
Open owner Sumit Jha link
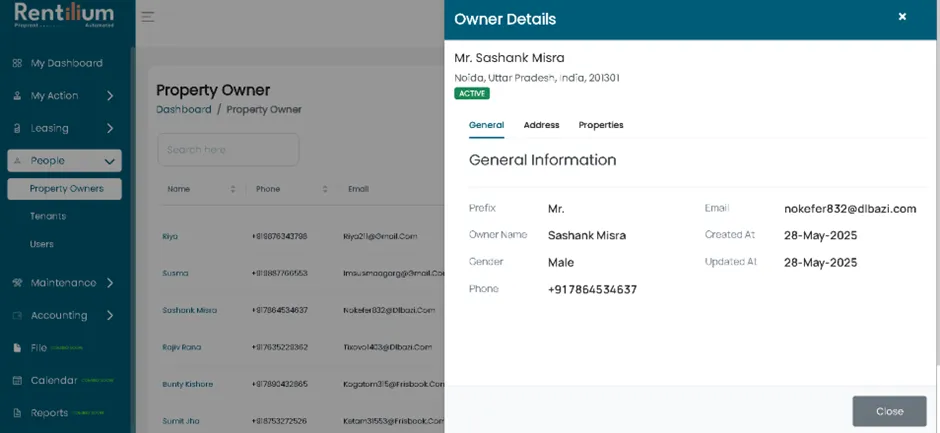[x=180, y=422]
